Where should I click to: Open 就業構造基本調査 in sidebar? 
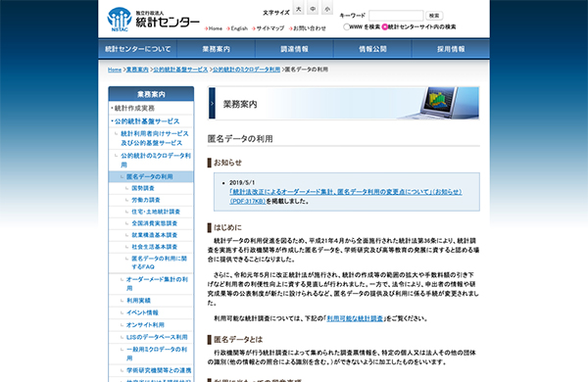[154, 235]
